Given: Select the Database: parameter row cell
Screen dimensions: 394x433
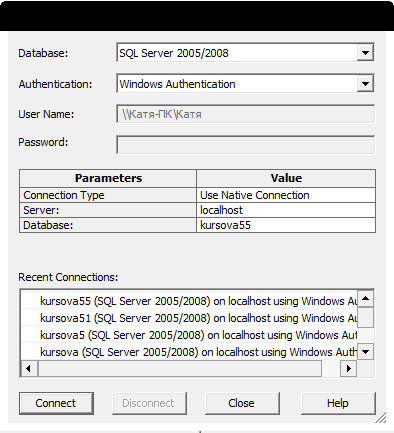Looking at the screenshot, I should pyautogui.click(x=108, y=225).
